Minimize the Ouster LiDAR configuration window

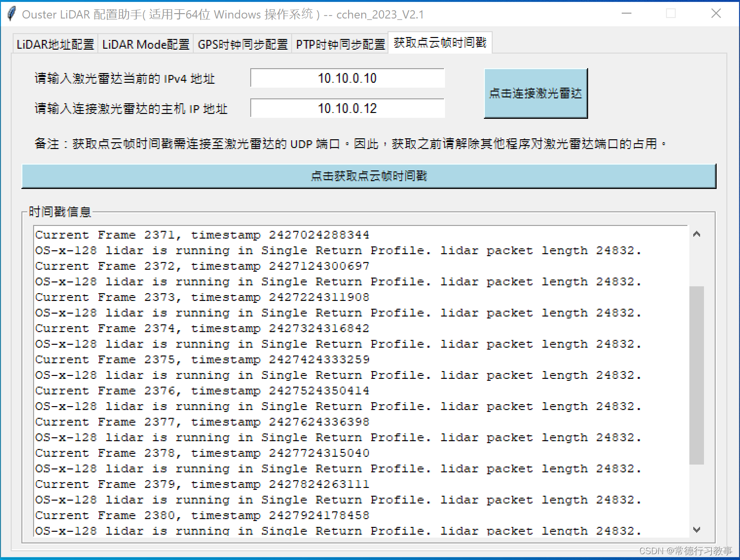click(x=626, y=14)
